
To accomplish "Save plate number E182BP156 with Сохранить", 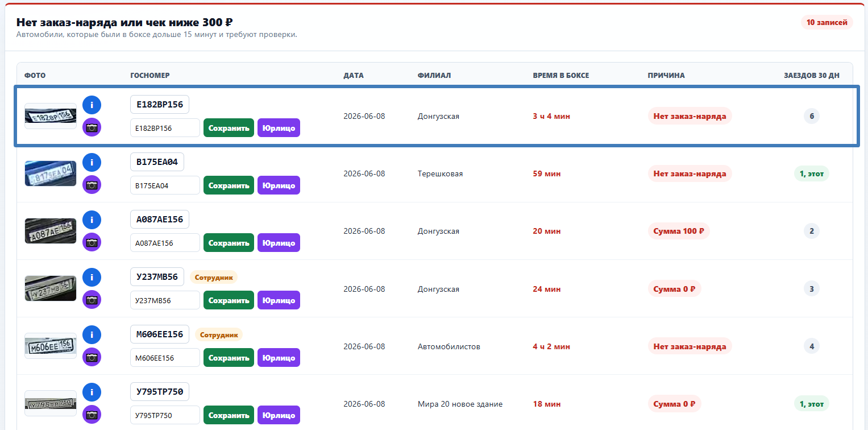I will click(x=229, y=128).
